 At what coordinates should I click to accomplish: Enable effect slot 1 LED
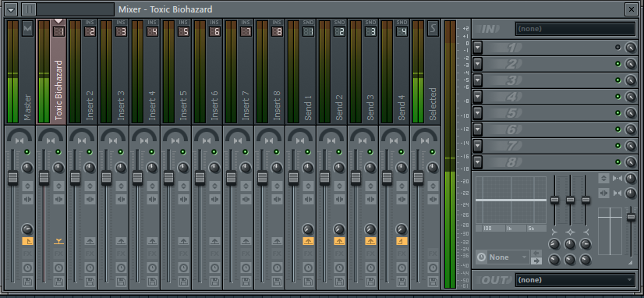click(617, 48)
